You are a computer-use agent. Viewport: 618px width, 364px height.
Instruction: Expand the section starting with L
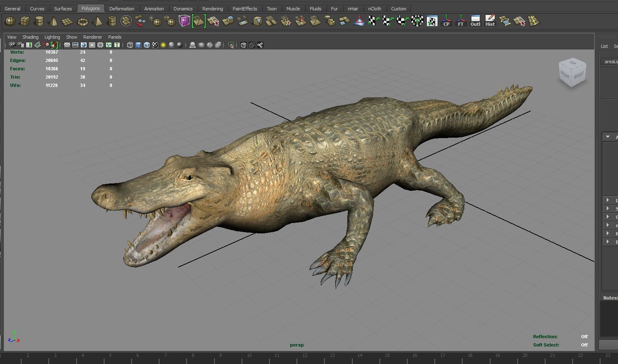[608, 200]
